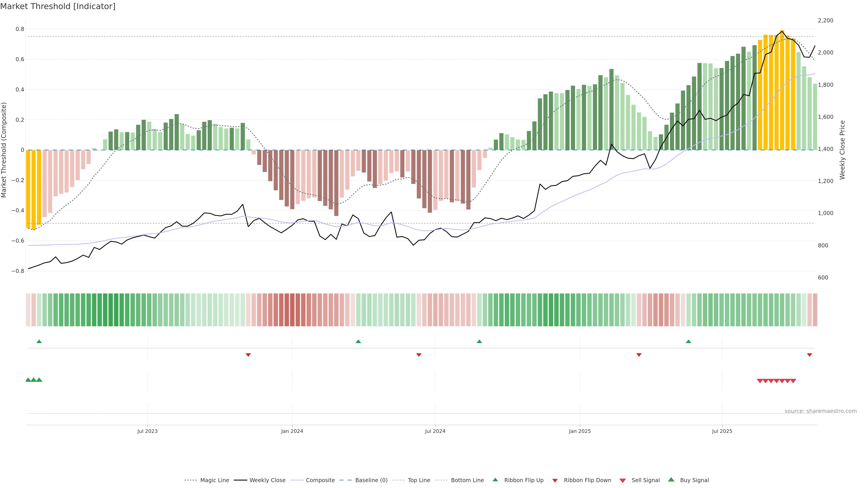
Task: Click the Ribbon Flip Down legend triangle
Action: click(555, 481)
